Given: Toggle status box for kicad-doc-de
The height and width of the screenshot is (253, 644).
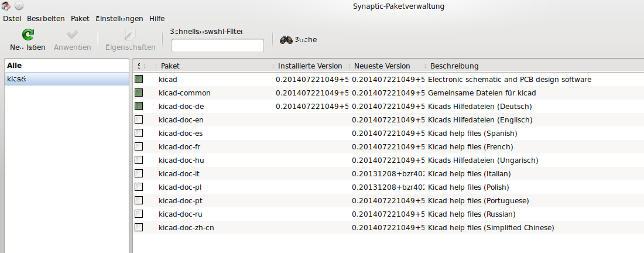Looking at the screenshot, I should 139,107.
